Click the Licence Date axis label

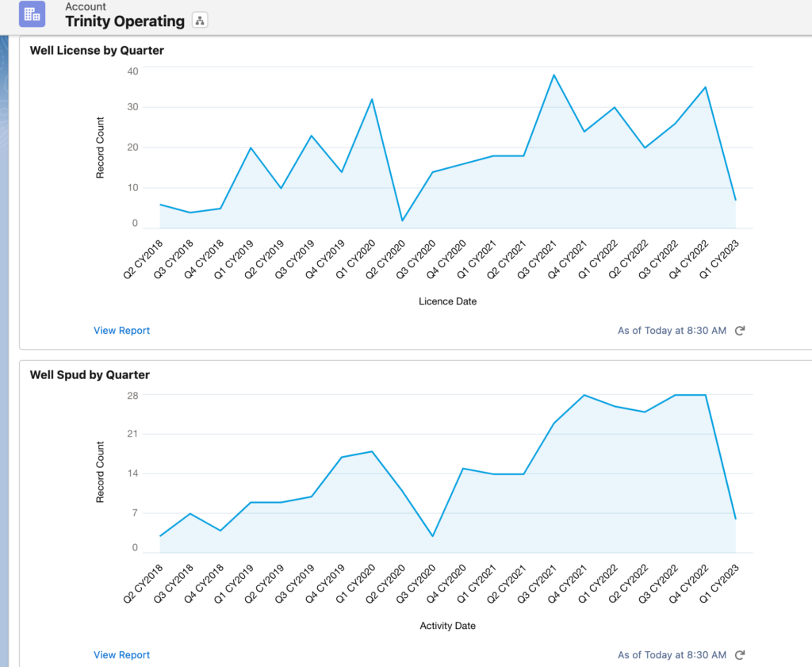[447, 301]
